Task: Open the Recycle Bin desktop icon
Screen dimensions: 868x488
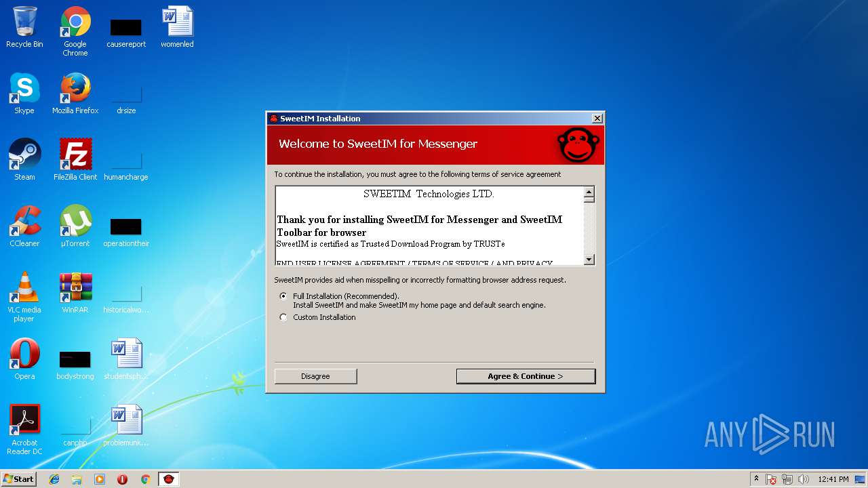Action: pos(24,28)
